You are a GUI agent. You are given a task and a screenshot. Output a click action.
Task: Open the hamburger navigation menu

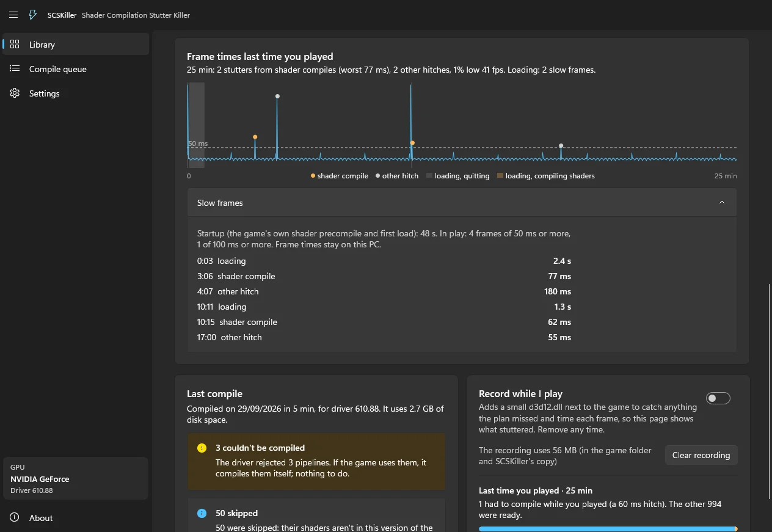(13, 15)
